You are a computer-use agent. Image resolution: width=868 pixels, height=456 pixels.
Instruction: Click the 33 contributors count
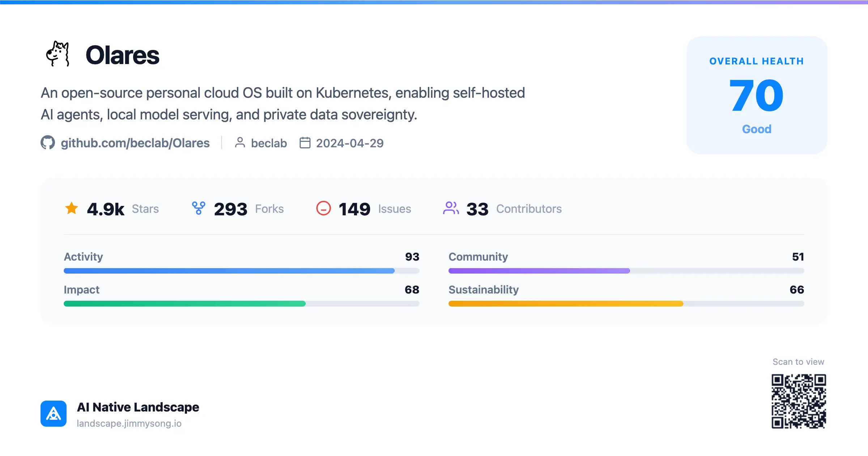[477, 209]
